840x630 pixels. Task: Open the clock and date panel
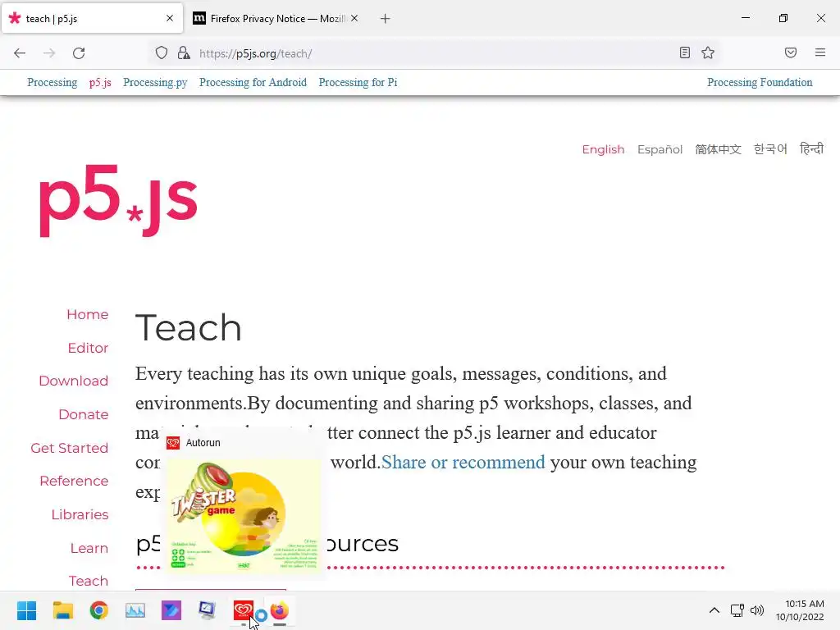(801, 610)
